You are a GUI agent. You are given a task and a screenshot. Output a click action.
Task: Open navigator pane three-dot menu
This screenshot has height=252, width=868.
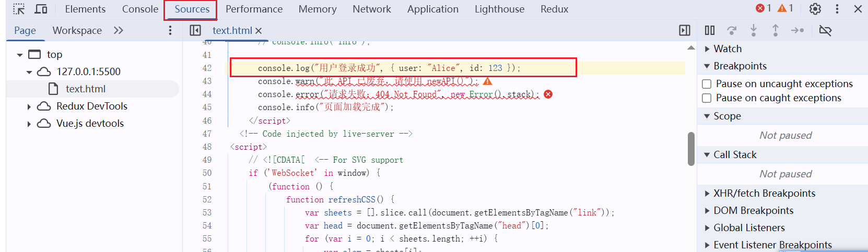[170, 30]
